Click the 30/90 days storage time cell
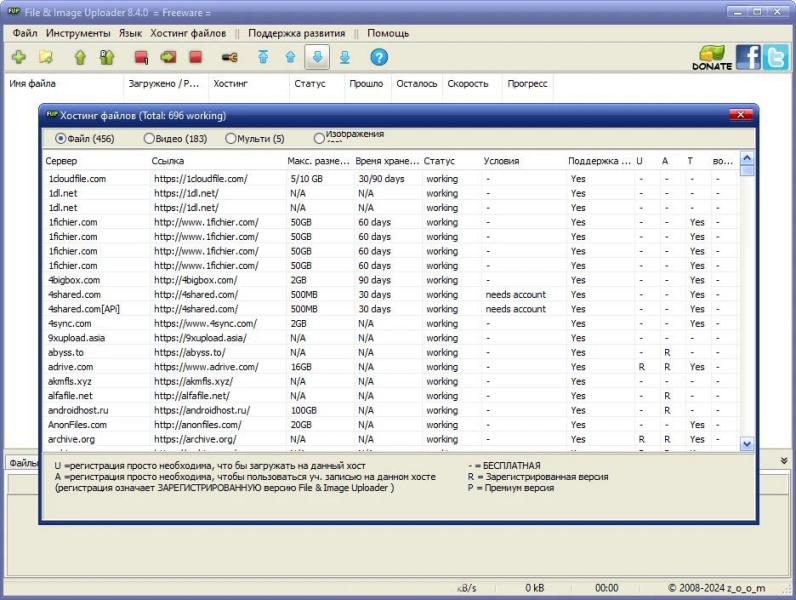796x600 pixels. pos(381,179)
